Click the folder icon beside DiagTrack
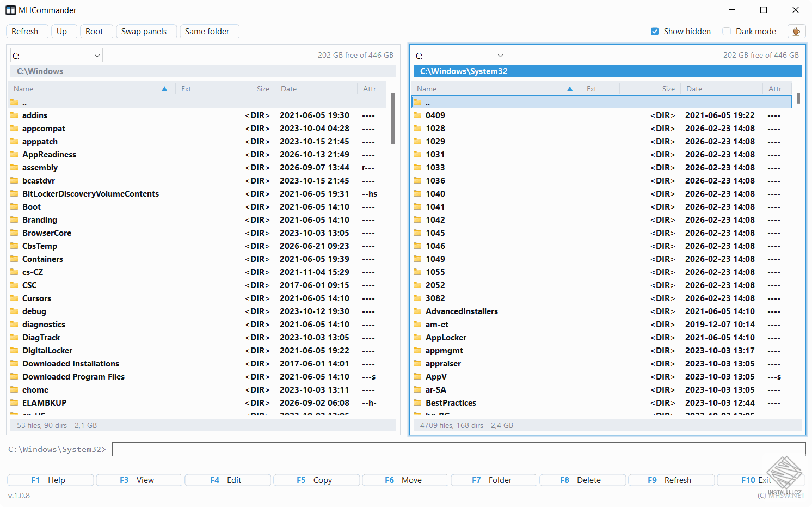 point(14,337)
